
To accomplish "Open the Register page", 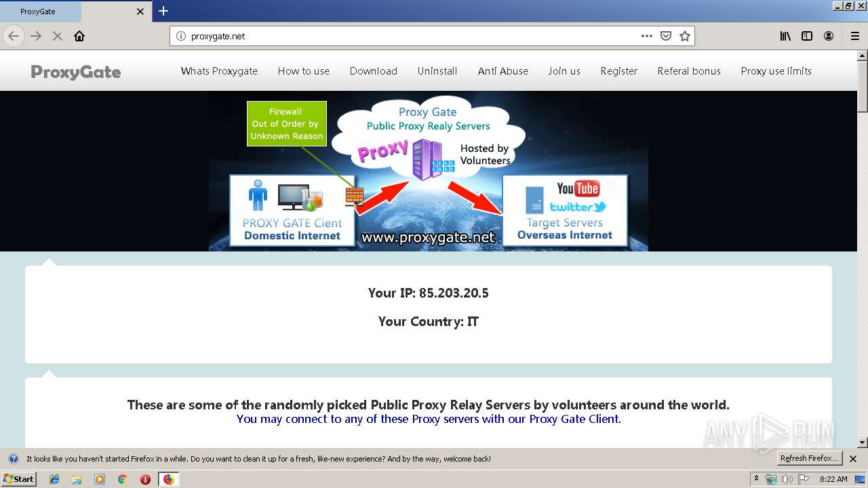I will coord(619,71).
